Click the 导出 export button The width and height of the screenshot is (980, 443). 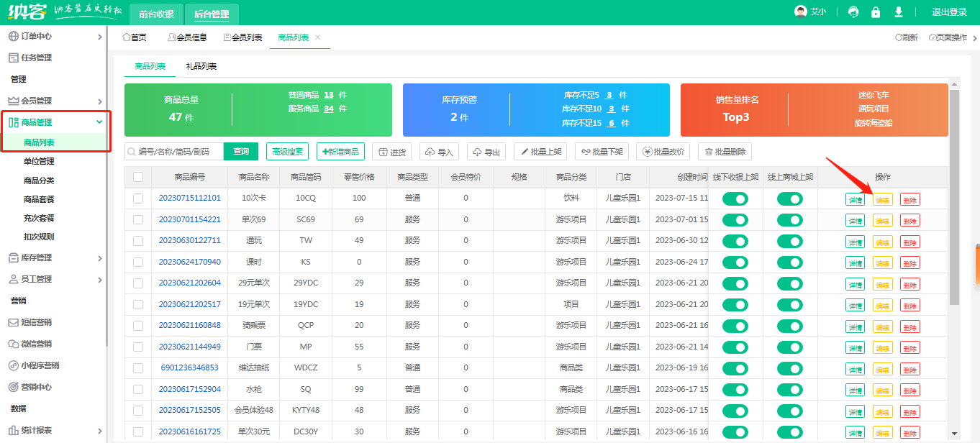coord(486,152)
